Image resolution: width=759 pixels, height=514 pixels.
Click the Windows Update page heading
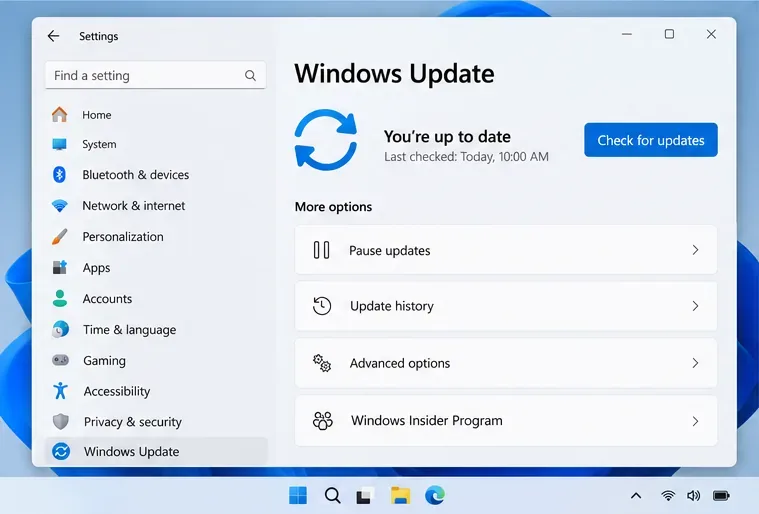point(394,74)
